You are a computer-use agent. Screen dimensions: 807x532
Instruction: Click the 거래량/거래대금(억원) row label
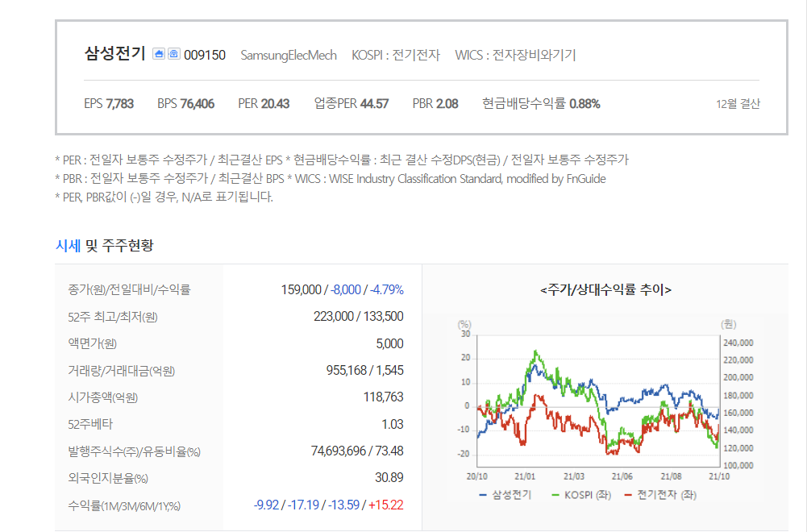click(x=122, y=371)
